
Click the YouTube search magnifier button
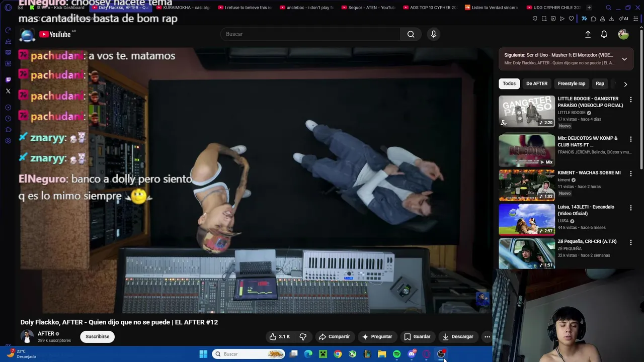point(411,34)
